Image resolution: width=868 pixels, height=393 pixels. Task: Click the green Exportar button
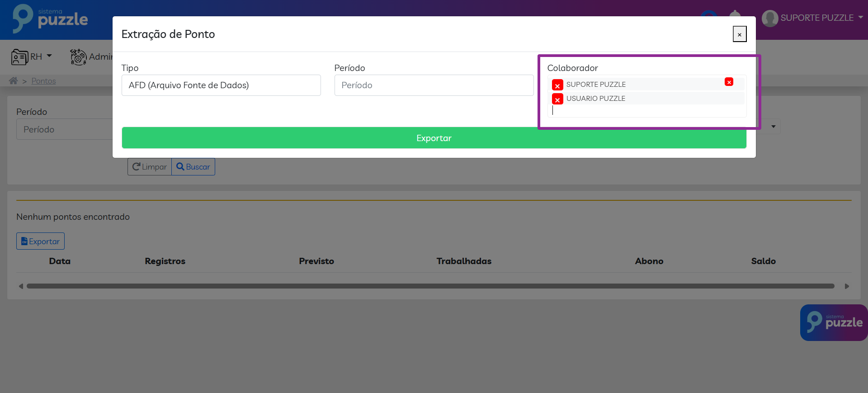click(434, 138)
